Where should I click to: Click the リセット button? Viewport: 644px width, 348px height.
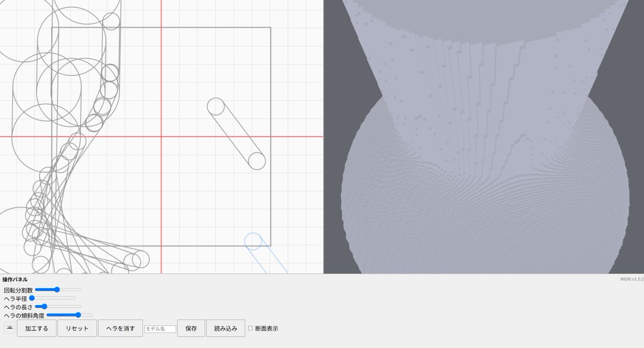point(77,328)
